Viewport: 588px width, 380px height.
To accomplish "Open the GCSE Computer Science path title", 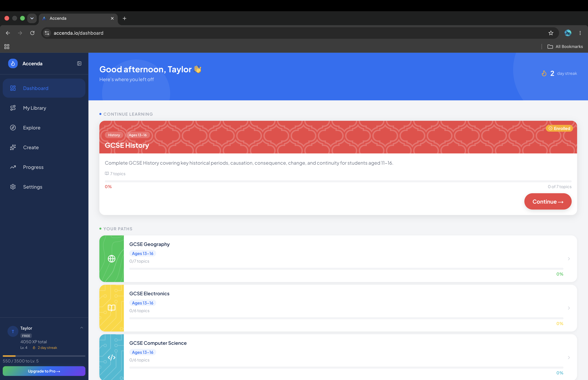I will (158, 343).
